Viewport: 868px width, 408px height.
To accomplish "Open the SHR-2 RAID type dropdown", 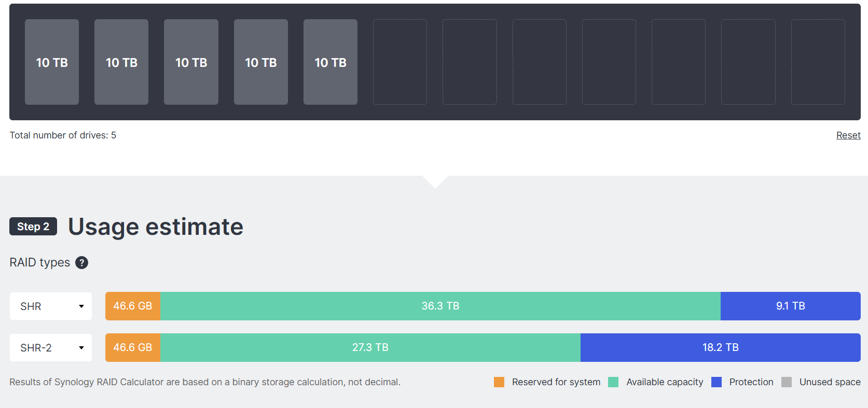I will click(x=51, y=348).
